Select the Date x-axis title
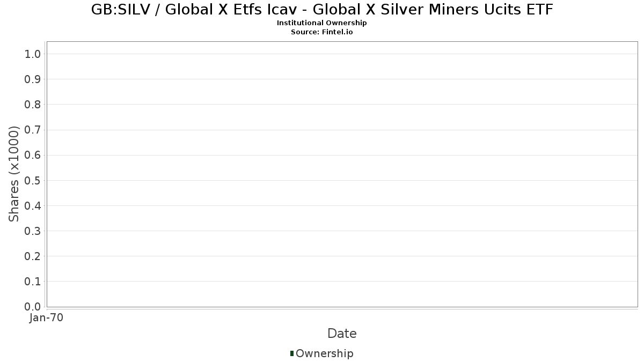Image resolution: width=644 pixels, height=362 pixels. coord(342,334)
